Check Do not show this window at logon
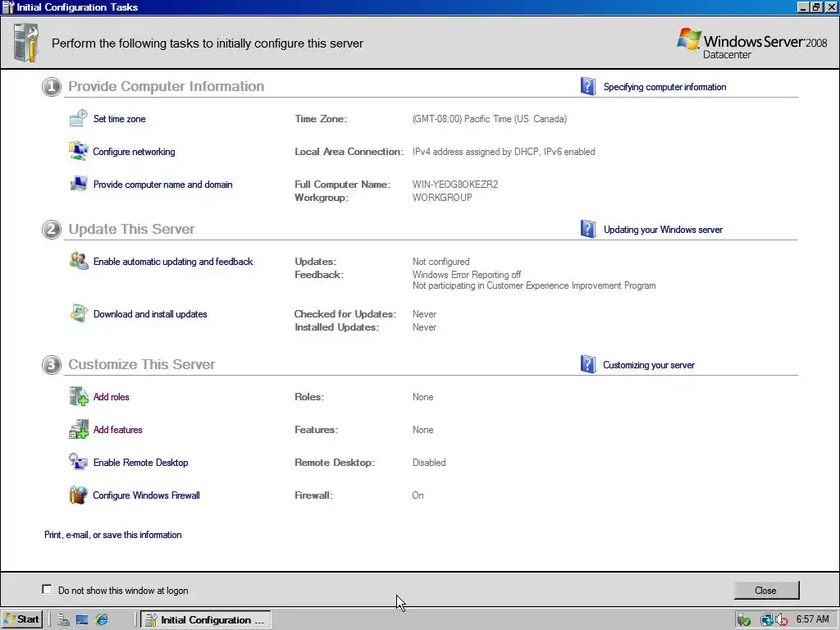 tap(47, 589)
